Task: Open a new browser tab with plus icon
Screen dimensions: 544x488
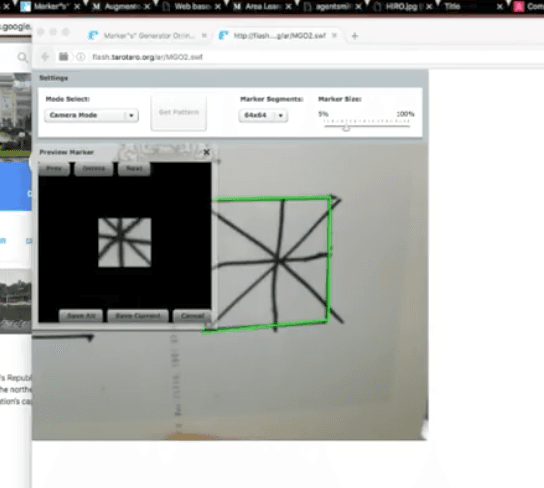Action: (355, 36)
